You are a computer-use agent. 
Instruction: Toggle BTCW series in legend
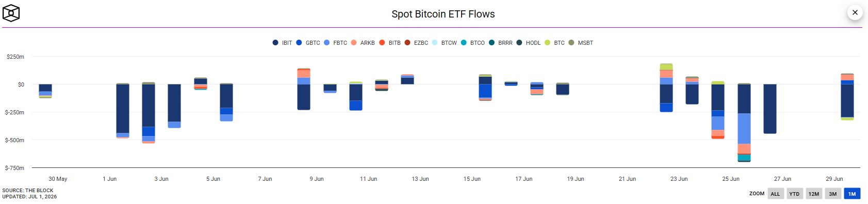tap(444, 43)
